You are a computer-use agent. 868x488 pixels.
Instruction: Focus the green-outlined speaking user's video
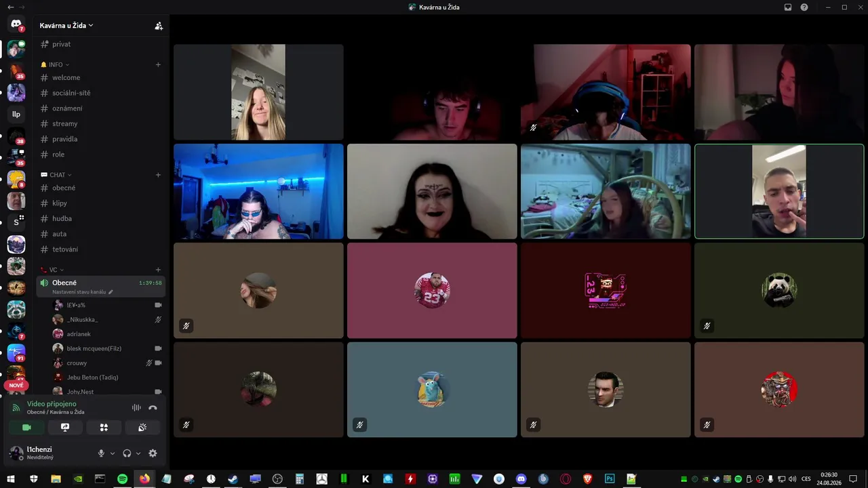[x=779, y=191]
